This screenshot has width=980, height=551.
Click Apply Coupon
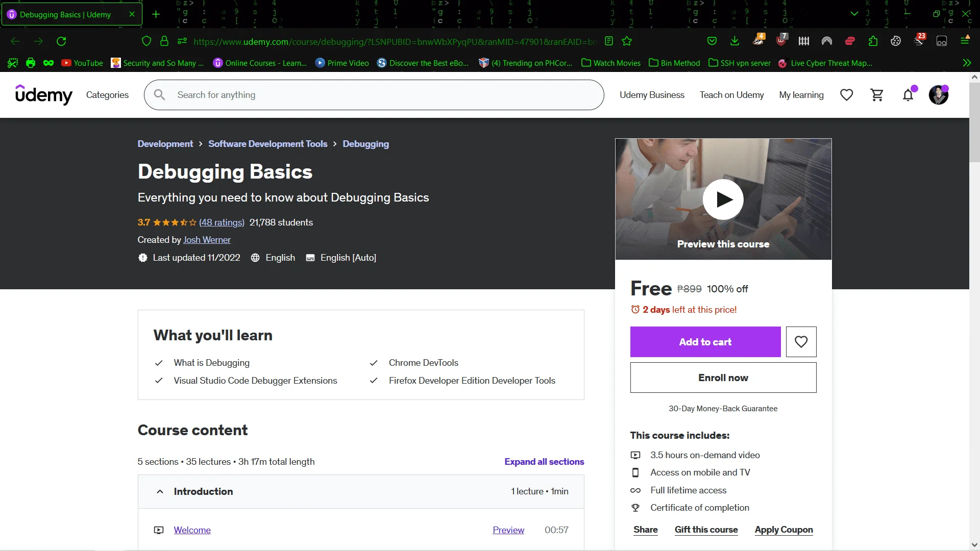tap(784, 530)
